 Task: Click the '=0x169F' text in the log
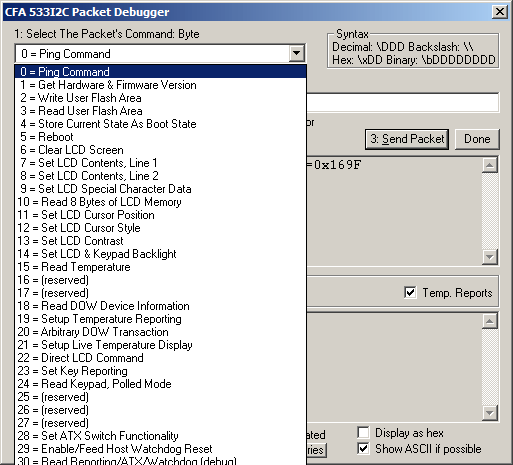334,165
